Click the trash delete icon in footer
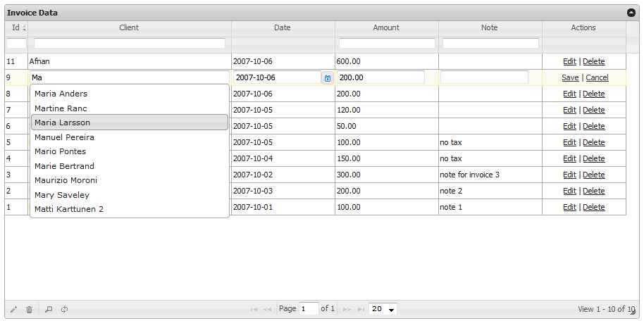The height and width of the screenshot is (321, 644). click(x=29, y=310)
